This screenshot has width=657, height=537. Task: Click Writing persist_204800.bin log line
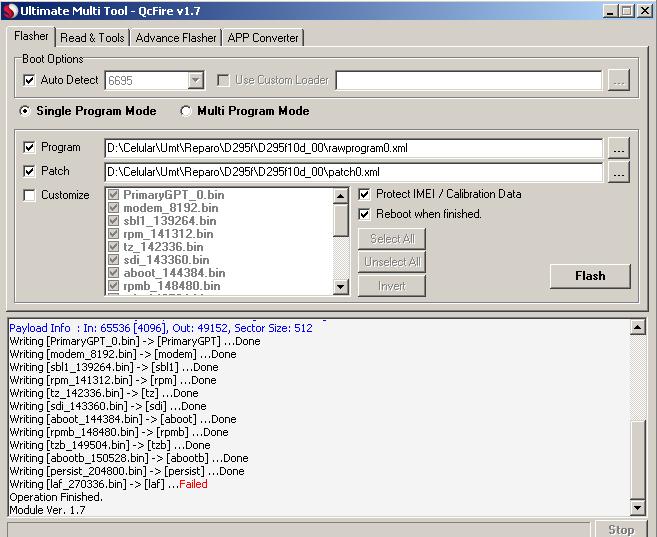coord(127,471)
